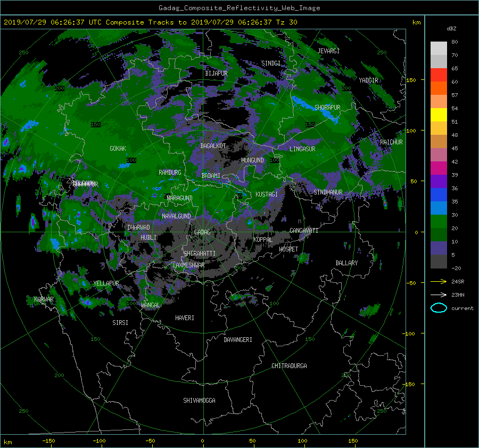479x448 pixels.
Task: Click the SINDHANUR city label
Action: click(328, 192)
